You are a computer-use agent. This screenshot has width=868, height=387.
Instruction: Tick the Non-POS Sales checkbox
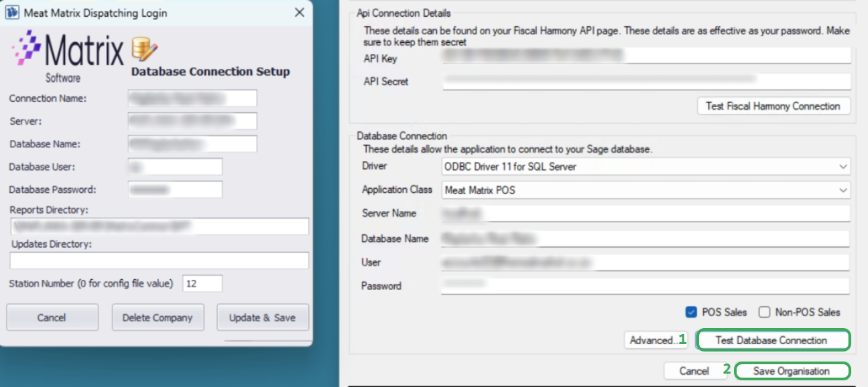(764, 312)
